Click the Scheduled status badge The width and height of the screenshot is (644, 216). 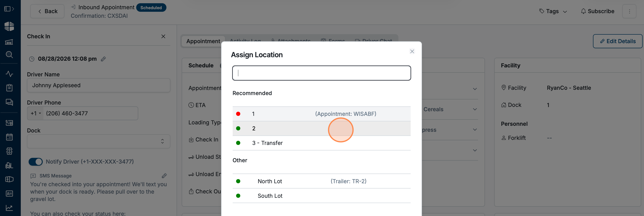click(x=151, y=8)
